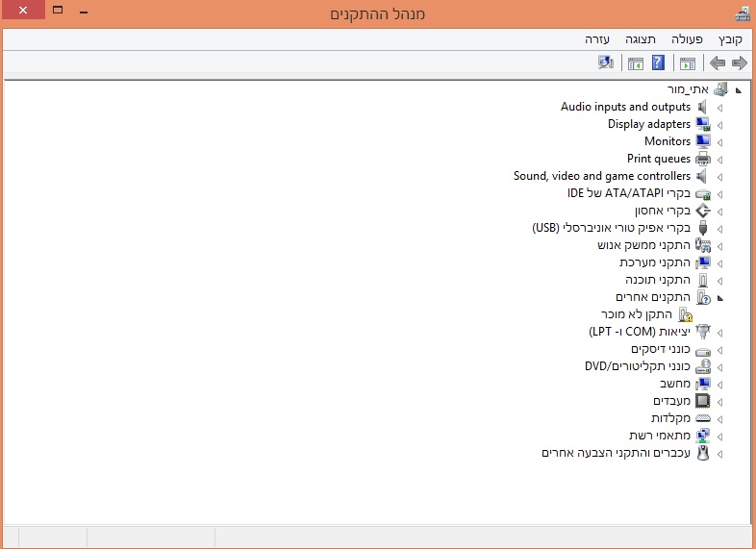Select the מקלדות keyboards tree item
Screen dimensions: 756x549
670,418
